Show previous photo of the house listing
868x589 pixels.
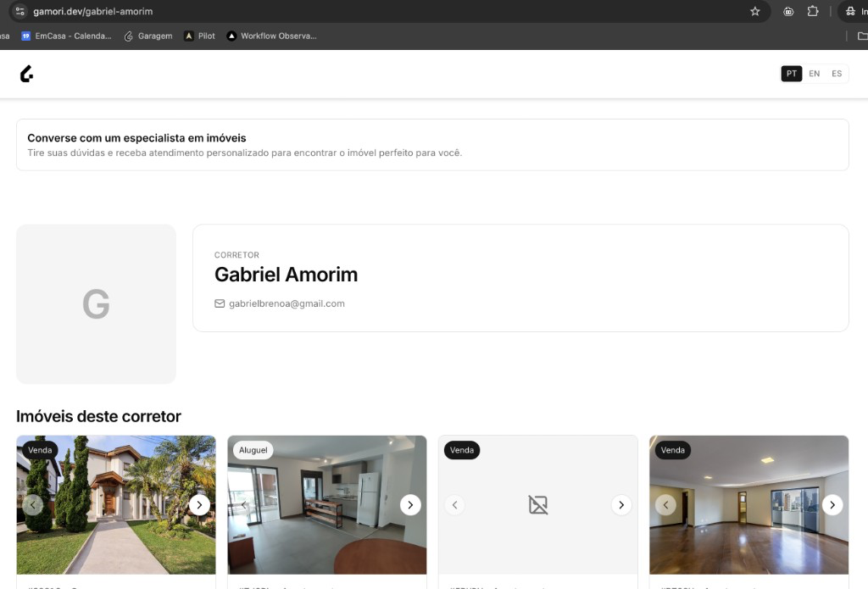click(33, 505)
